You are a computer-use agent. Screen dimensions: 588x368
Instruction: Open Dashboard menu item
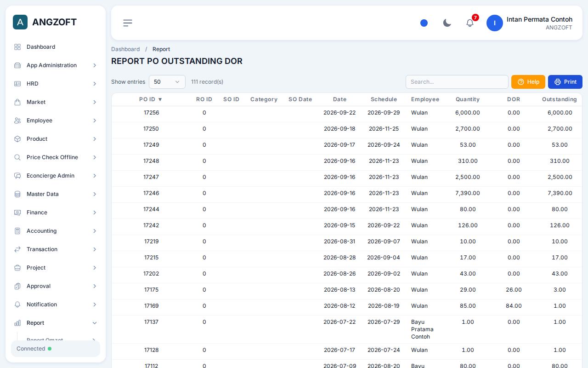56,47
